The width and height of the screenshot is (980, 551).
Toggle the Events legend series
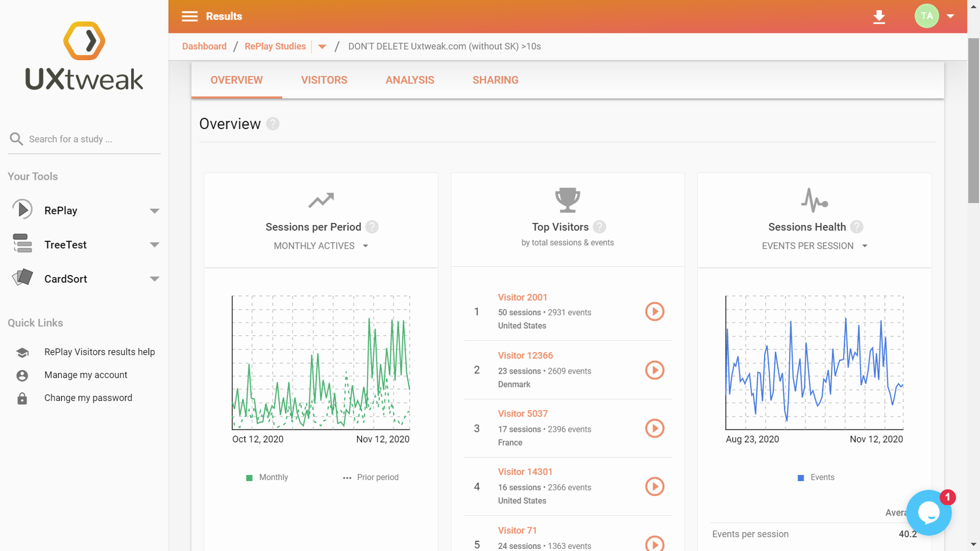(815, 477)
